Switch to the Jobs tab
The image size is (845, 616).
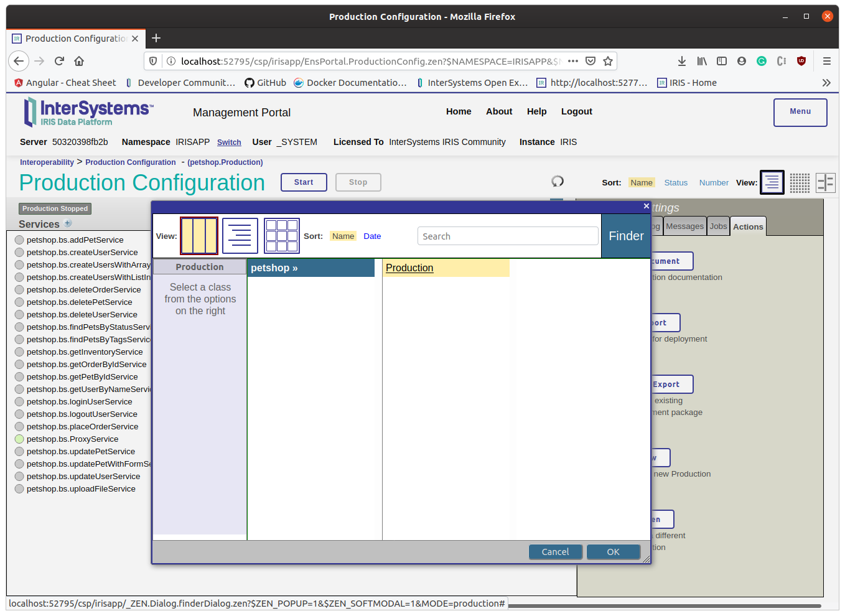718,226
